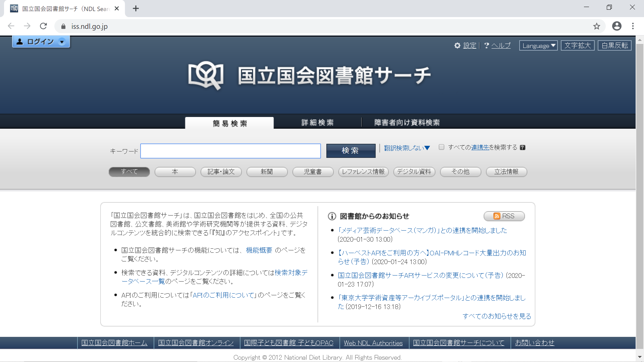Click the vertical scrollbar thumb
This screenshot has height=362, width=644.
640,196
